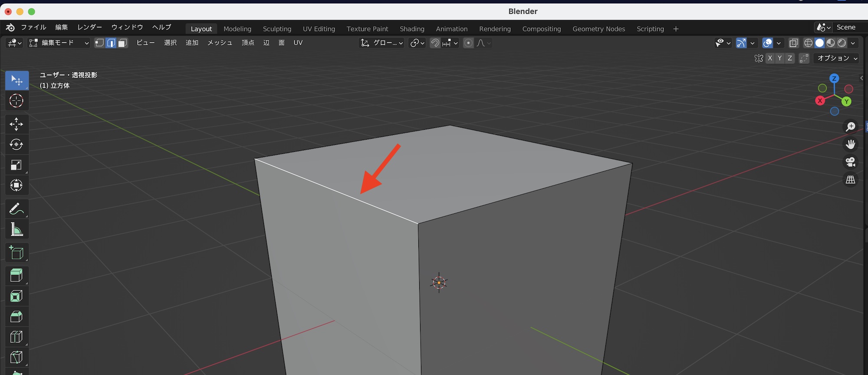
Task: Switch to face select mode
Action: (123, 43)
